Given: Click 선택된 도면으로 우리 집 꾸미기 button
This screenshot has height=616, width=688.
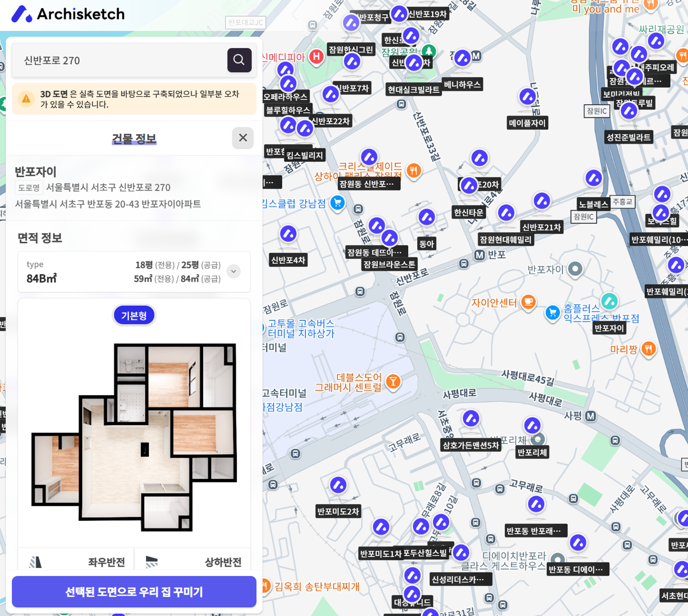Looking at the screenshot, I should click(134, 592).
